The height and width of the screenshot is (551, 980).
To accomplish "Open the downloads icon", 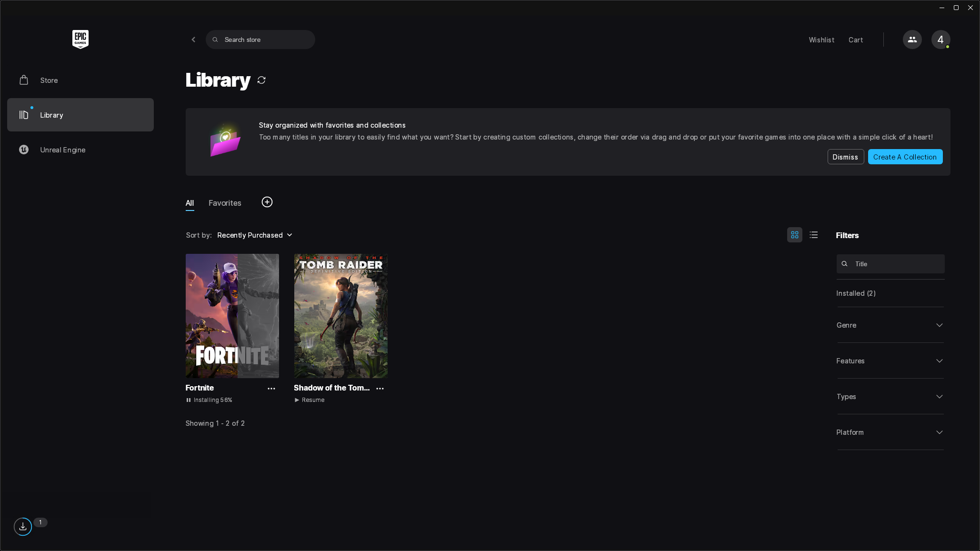I will (x=23, y=527).
